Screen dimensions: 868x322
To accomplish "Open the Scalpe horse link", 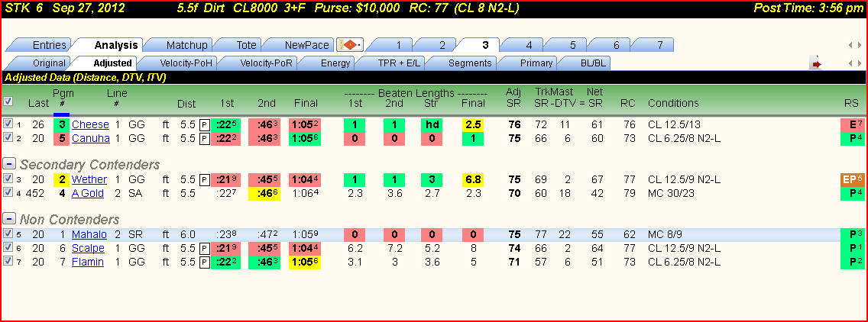I will [89, 248].
